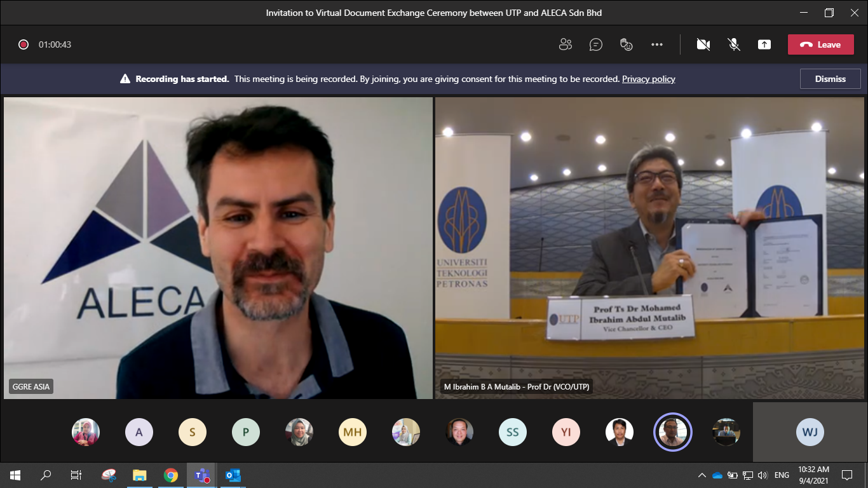Open the Windows Start menu
The width and height of the screenshot is (868, 488).
tap(15, 475)
